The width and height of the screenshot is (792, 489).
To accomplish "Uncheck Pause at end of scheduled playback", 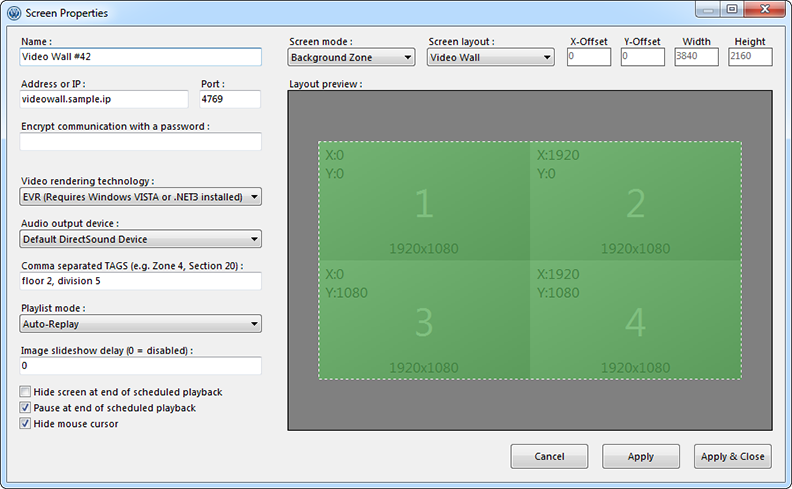I will tap(25, 408).
